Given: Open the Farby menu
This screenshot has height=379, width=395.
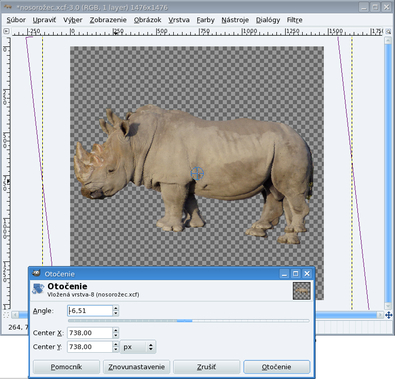Looking at the screenshot, I should [x=205, y=20].
